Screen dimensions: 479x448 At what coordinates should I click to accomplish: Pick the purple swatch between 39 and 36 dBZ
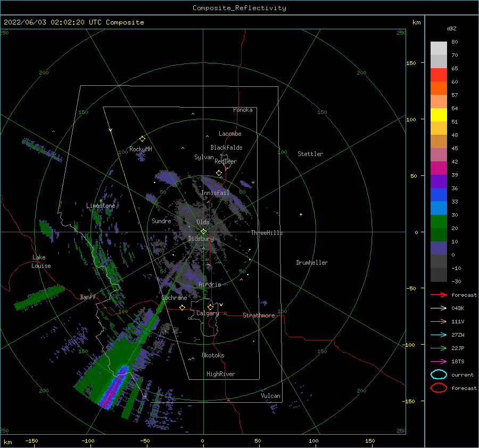tap(439, 182)
